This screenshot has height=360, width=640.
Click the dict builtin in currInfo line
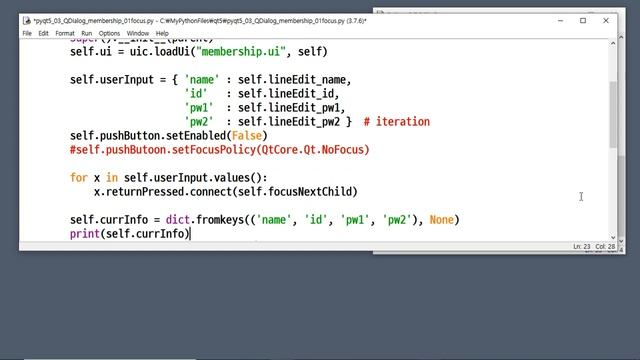tap(178, 220)
